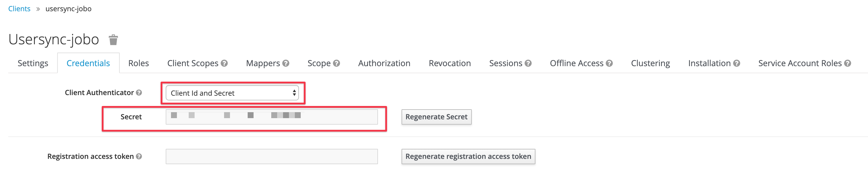Click Regenerate Secret button
Screen dimensions: 868x176
pyautogui.click(x=436, y=117)
